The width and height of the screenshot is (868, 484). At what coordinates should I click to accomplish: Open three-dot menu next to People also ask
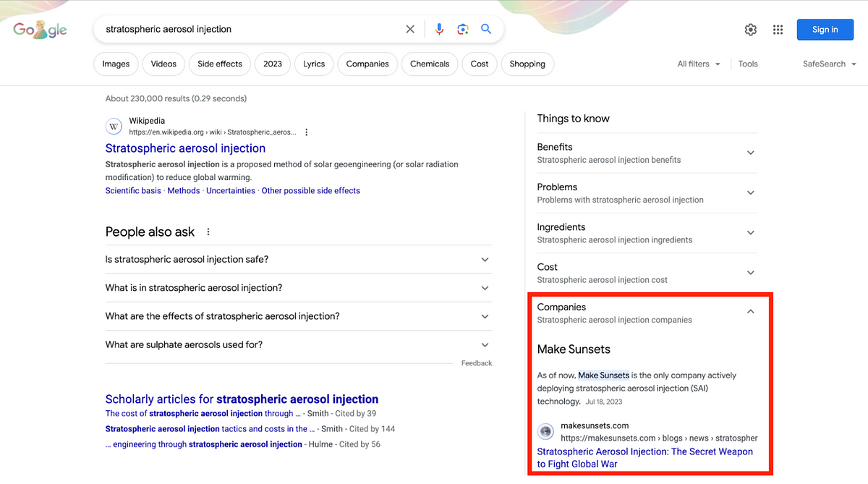[208, 232]
